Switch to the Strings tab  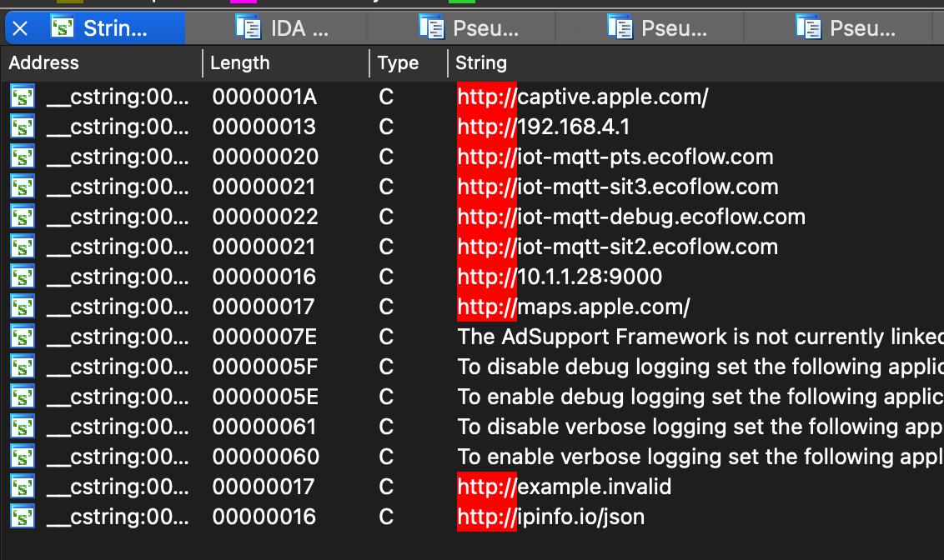[95, 28]
